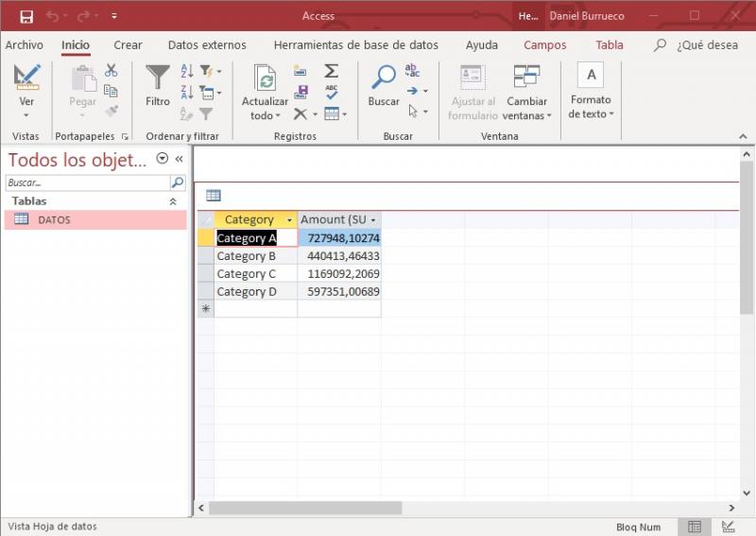Click the new record asterisk row selector
This screenshot has width=756, height=536.
(x=206, y=309)
